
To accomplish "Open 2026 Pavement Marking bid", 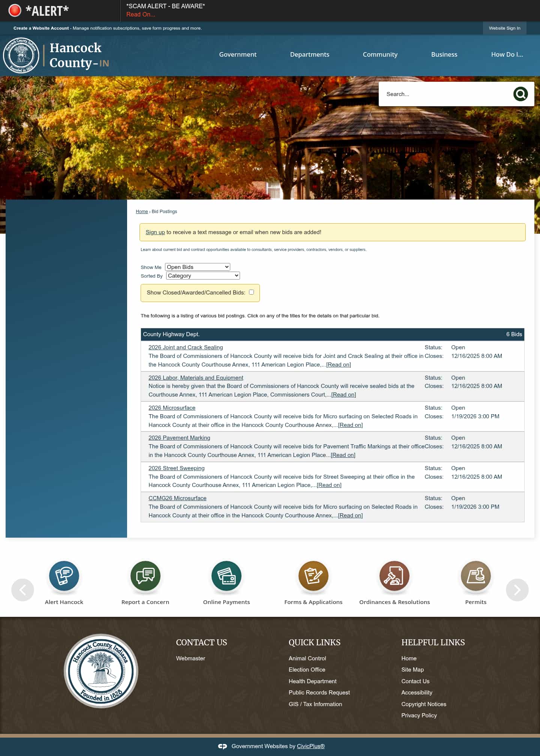I will click(x=179, y=438).
